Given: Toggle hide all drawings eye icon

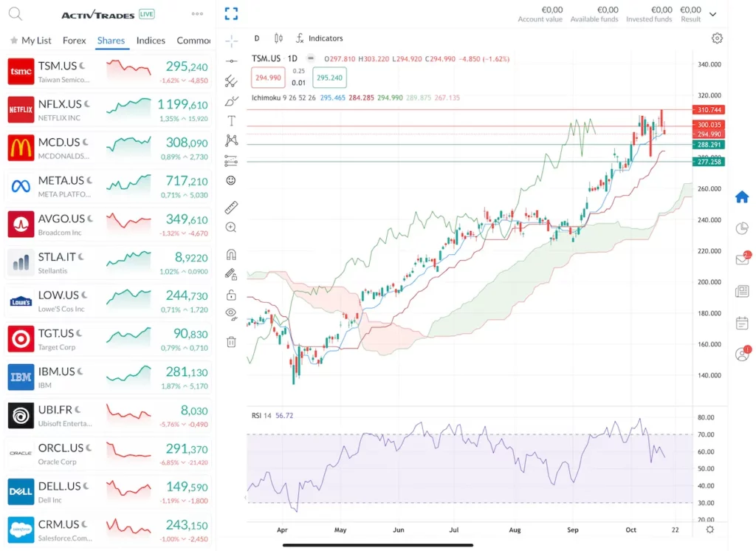Looking at the screenshot, I should click(x=231, y=314).
